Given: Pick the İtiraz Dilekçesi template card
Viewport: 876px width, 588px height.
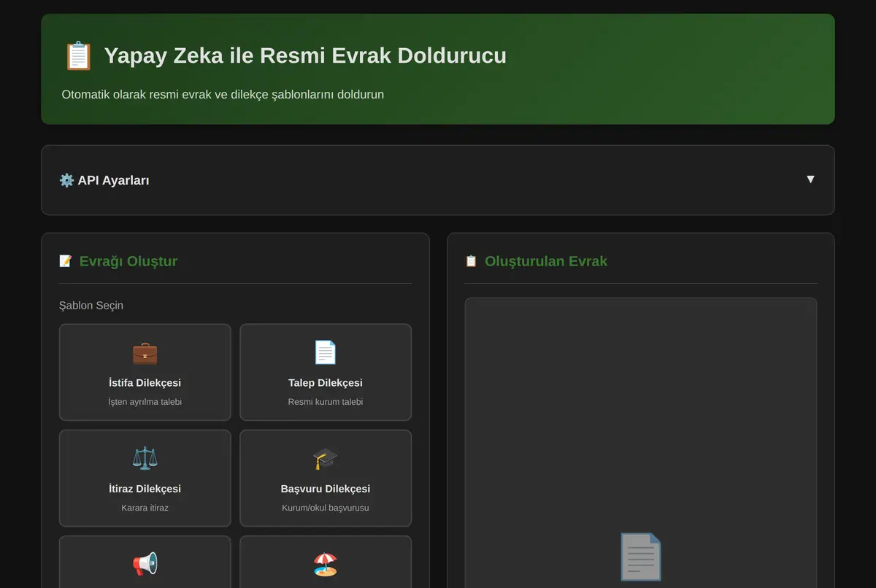Looking at the screenshot, I should point(145,478).
